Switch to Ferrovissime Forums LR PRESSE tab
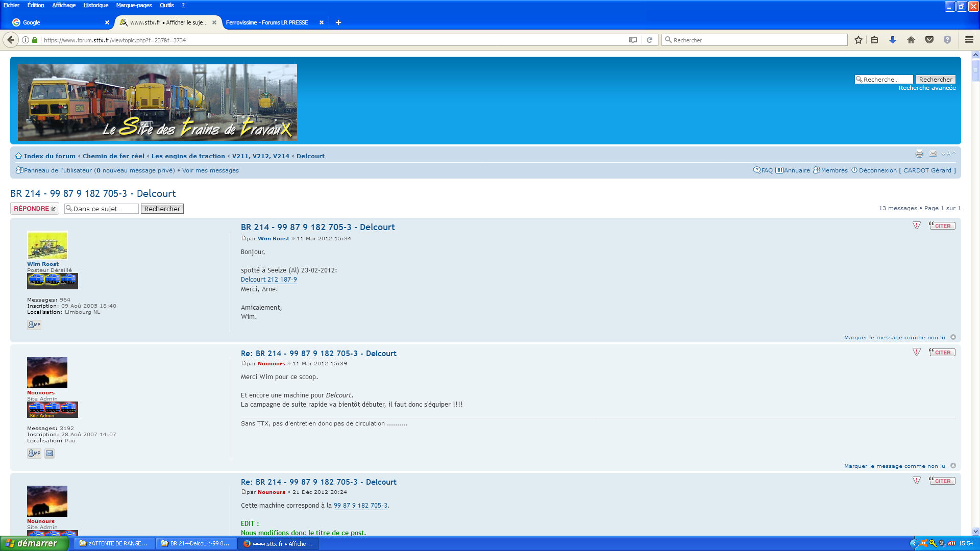Screen dimensions: 980x551 tap(267, 22)
